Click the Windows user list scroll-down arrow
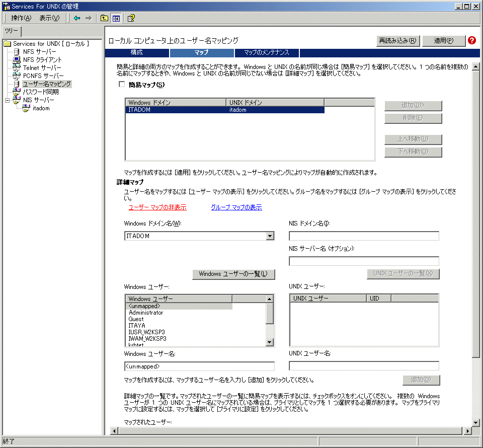 click(270, 342)
